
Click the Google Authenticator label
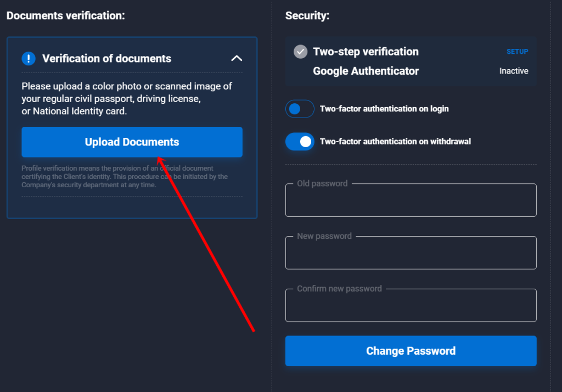[365, 71]
